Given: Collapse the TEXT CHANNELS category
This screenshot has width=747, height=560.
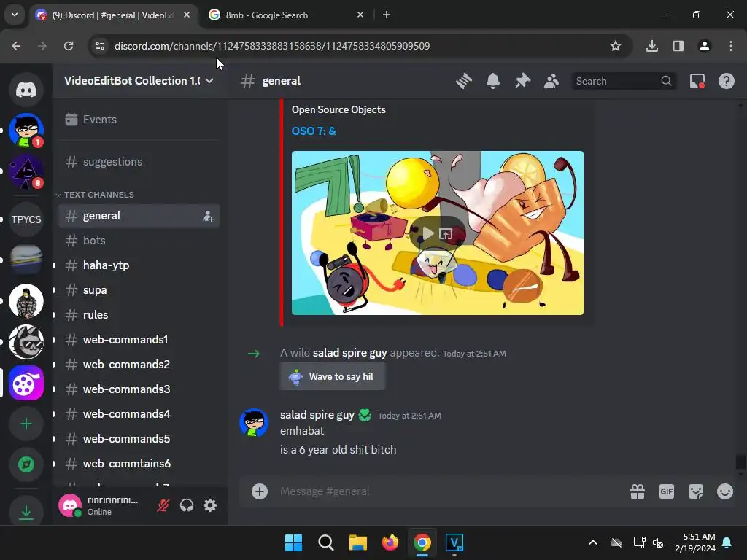Looking at the screenshot, I should tap(96, 195).
